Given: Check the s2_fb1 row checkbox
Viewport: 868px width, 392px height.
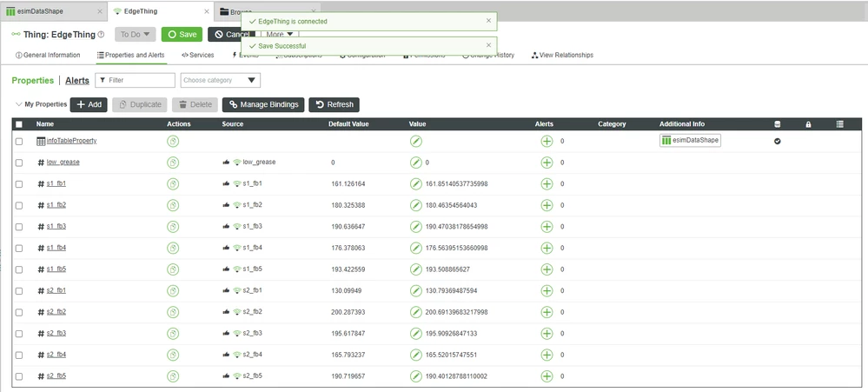Looking at the screenshot, I should tap(19, 290).
